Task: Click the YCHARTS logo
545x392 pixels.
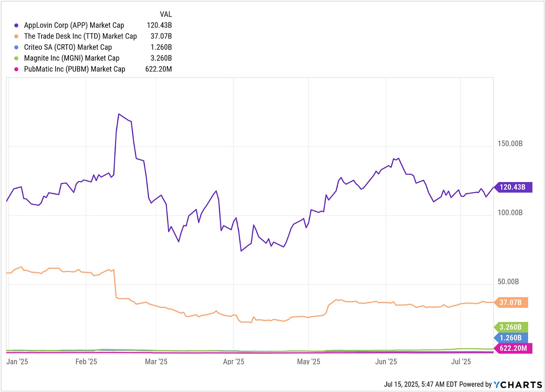Action: click(x=518, y=385)
